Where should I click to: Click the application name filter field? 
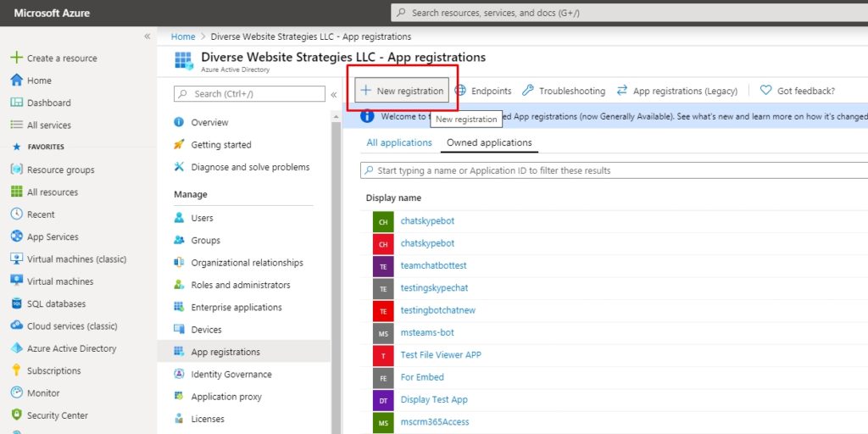(x=614, y=170)
